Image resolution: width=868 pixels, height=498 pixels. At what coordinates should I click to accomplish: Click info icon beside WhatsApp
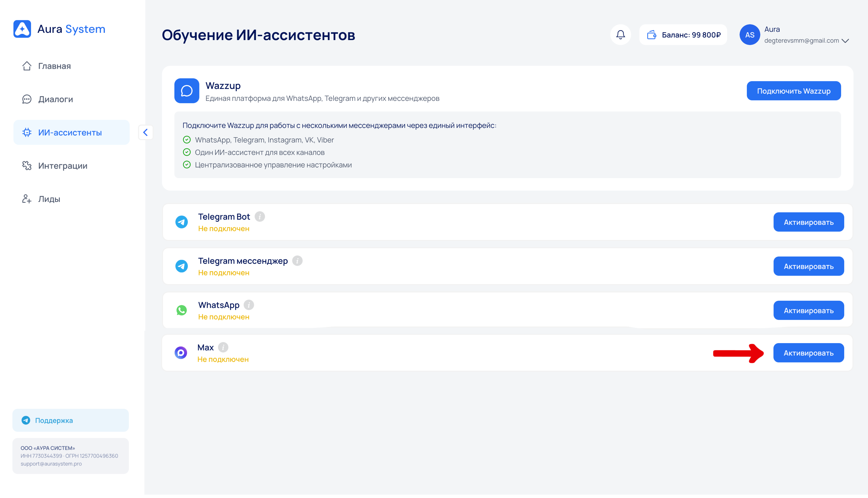coord(249,305)
